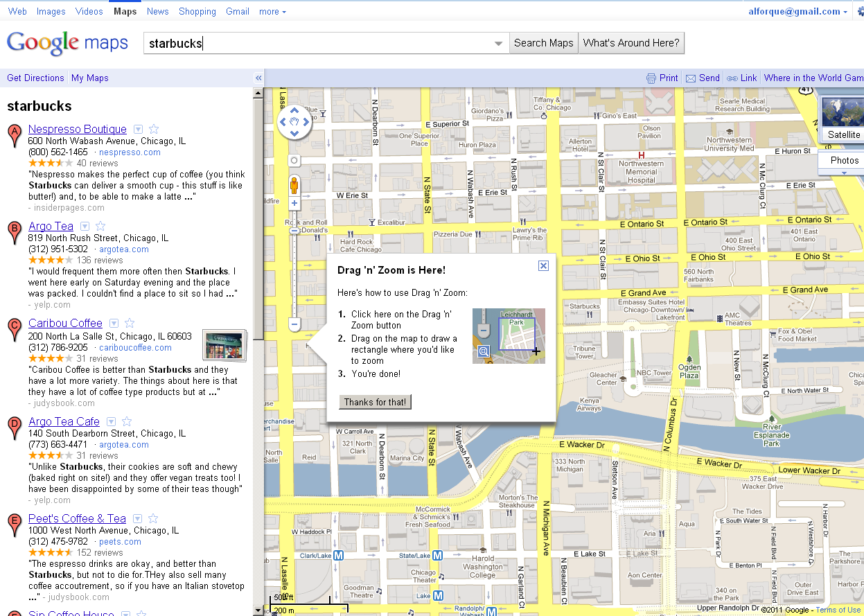The height and width of the screenshot is (616, 864).
Task: Pan the map down with arrow
Action: tap(294, 134)
